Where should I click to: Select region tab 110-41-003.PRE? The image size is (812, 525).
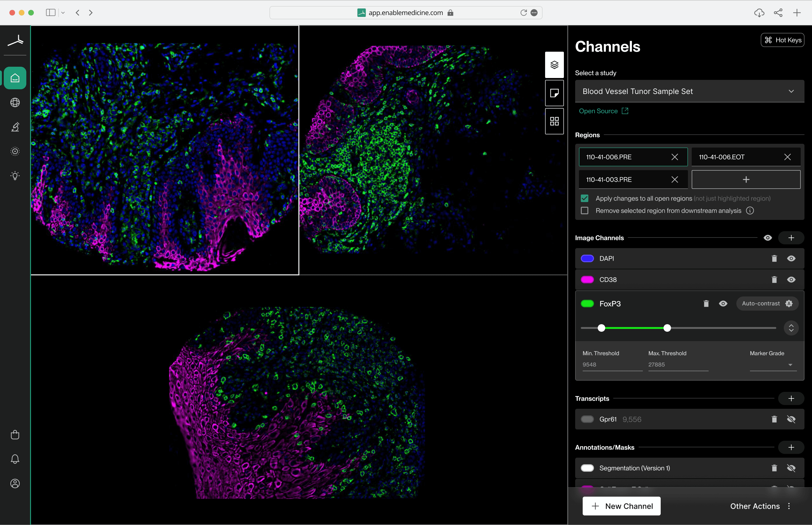(633, 180)
